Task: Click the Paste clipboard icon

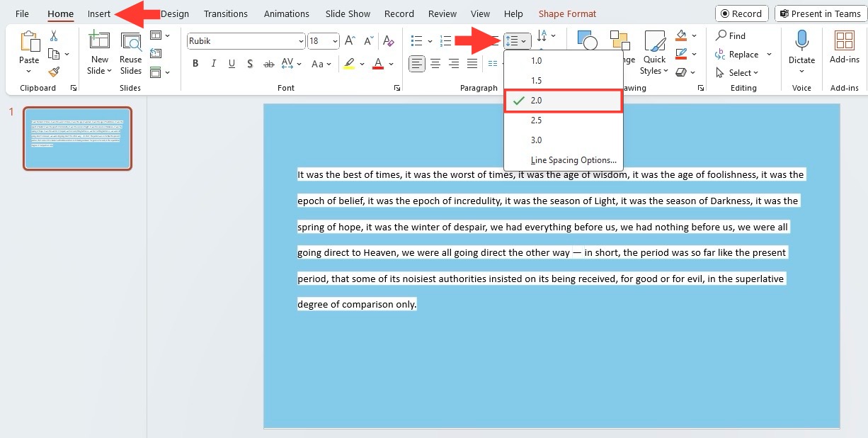Action: 29,41
